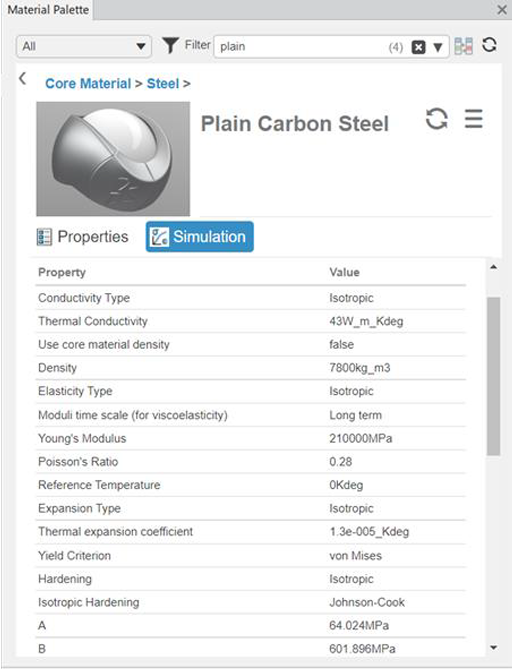The width and height of the screenshot is (512, 669).
Task: Open the hamburger menu beside material title
Action: pyautogui.click(x=474, y=119)
